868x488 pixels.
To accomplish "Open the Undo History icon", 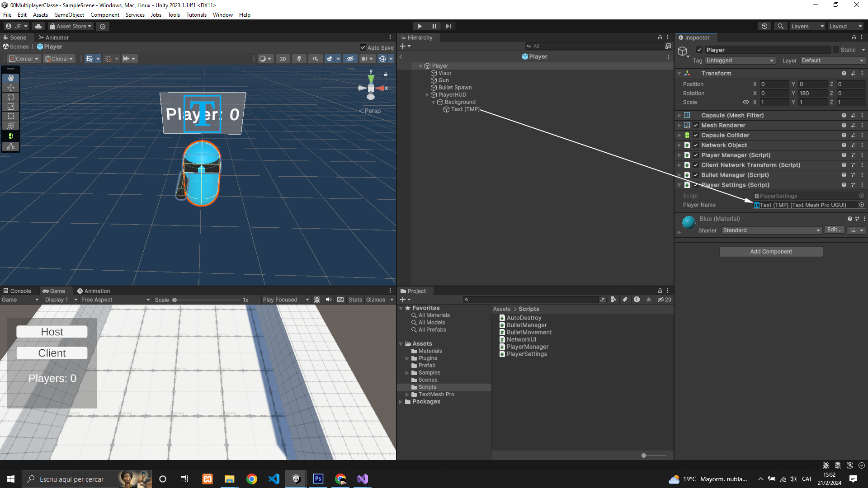I will pos(764,26).
